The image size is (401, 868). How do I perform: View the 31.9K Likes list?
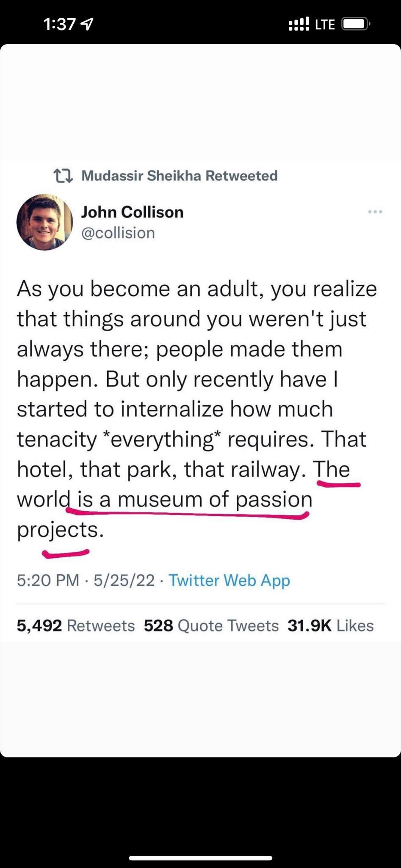pos(331,626)
